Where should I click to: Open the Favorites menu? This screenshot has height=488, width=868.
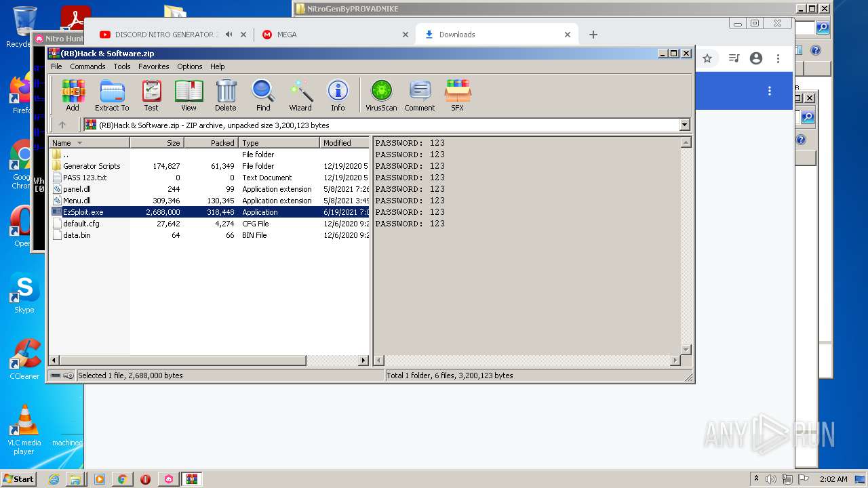coord(154,66)
